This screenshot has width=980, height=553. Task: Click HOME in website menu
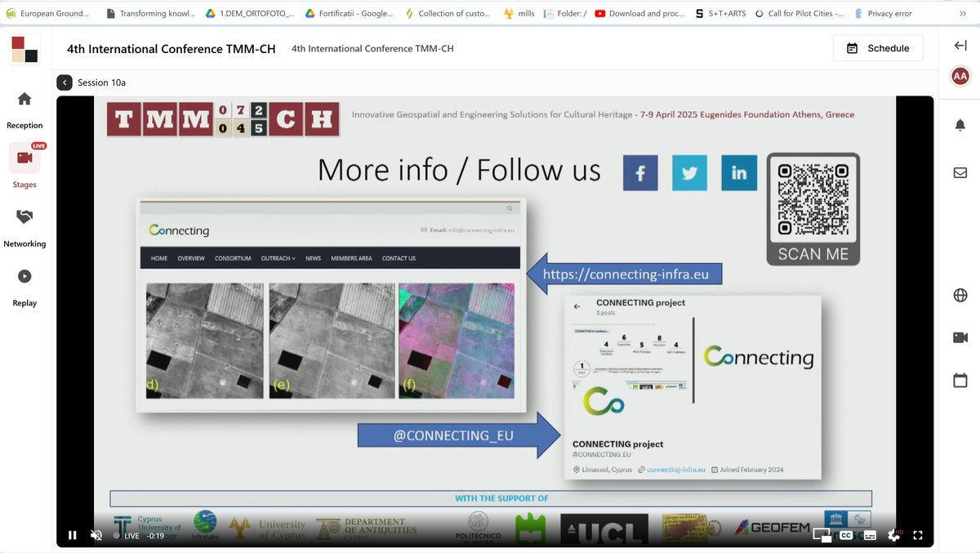coord(159,258)
